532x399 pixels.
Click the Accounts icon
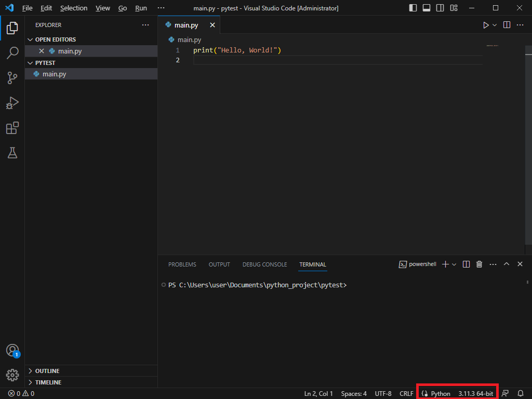click(x=12, y=350)
